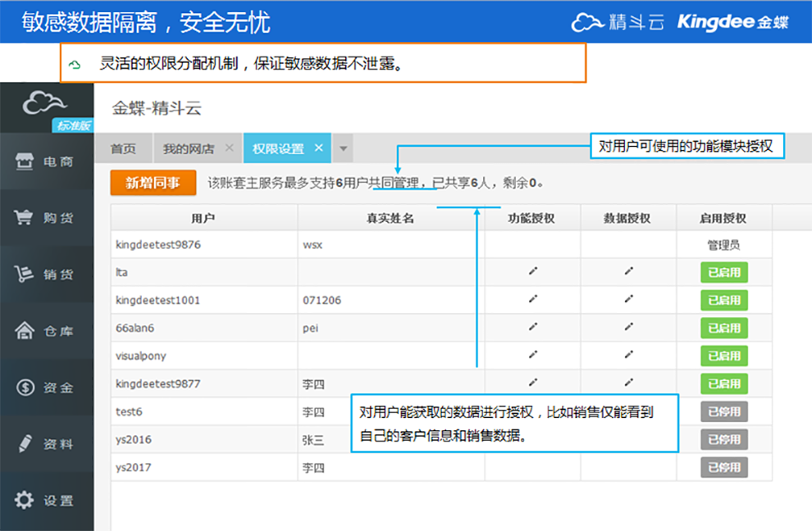Edit 功能授权 pencil for kingdeetest1001
The height and width of the screenshot is (531, 812).
[x=533, y=298]
